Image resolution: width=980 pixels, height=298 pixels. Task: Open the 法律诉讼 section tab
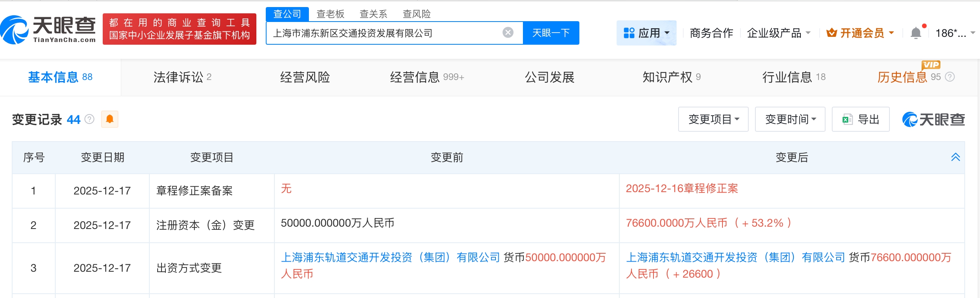(182, 77)
